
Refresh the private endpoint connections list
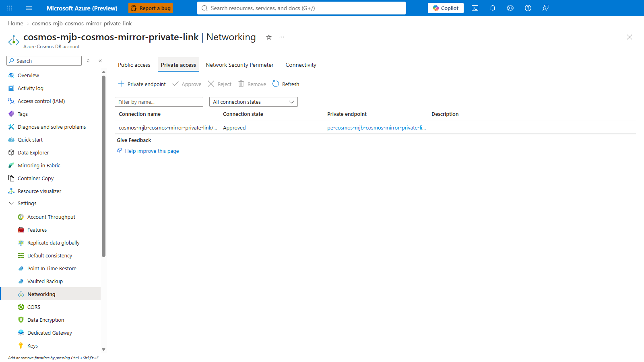coord(286,84)
